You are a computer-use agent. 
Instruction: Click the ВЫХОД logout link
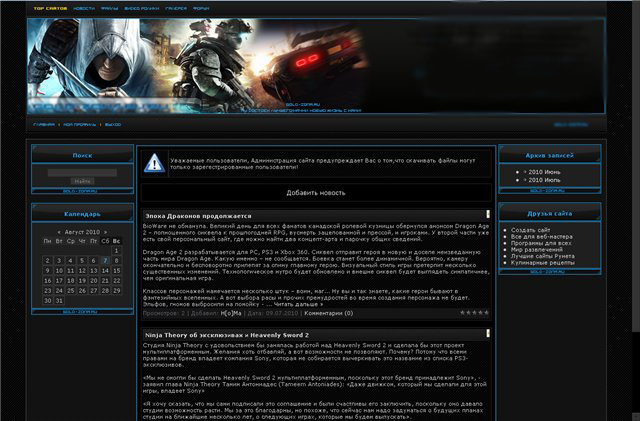pos(113,125)
